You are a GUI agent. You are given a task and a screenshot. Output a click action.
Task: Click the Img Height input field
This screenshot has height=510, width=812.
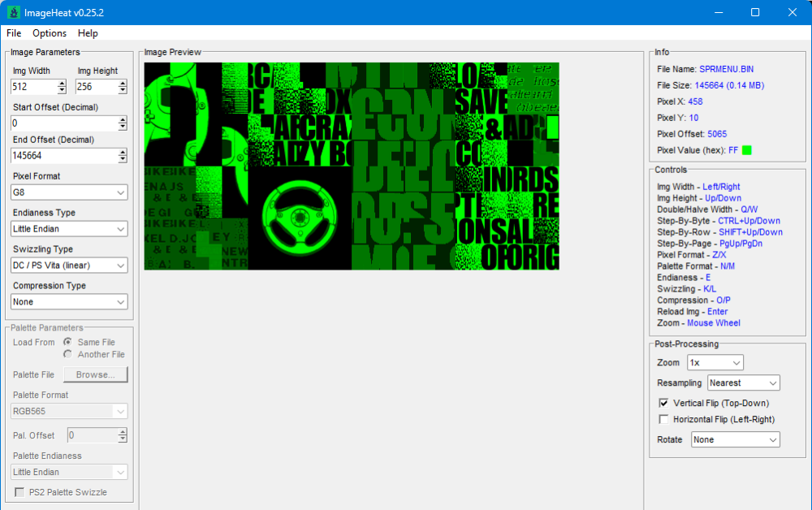[97, 86]
